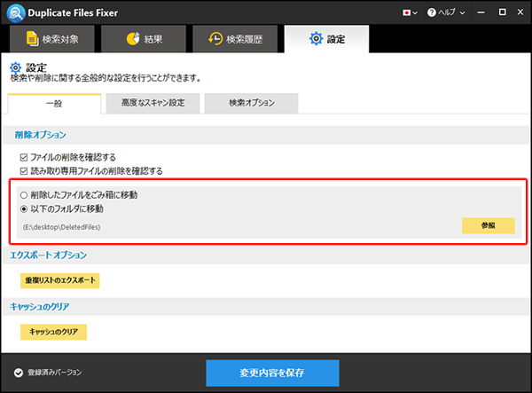Minimize the Duplicate Files Fixer window
Screen dimensions: 532x393
[x=481, y=12]
